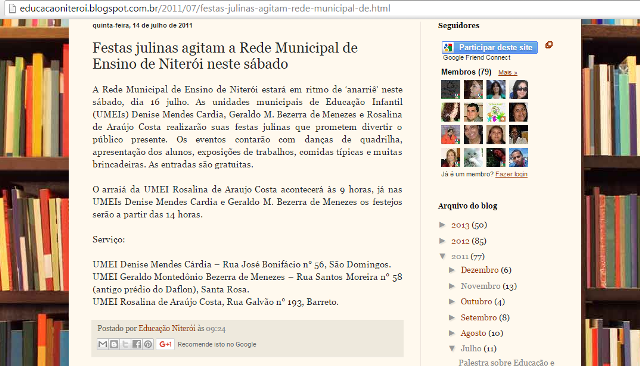
Task: Open the Setembro archive link
Action: 479,317
